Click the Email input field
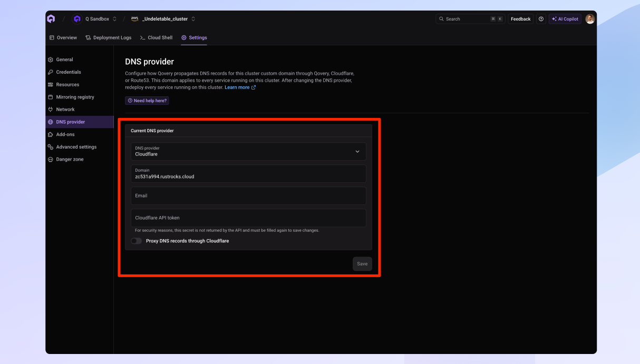This screenshot has width=640, height=364. pyautogui.click(x=248, y=196)
